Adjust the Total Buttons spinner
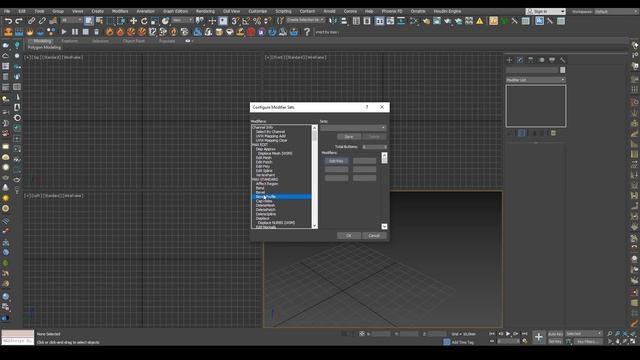The width and height of the screenshot is (640, 360). point(374,147)
